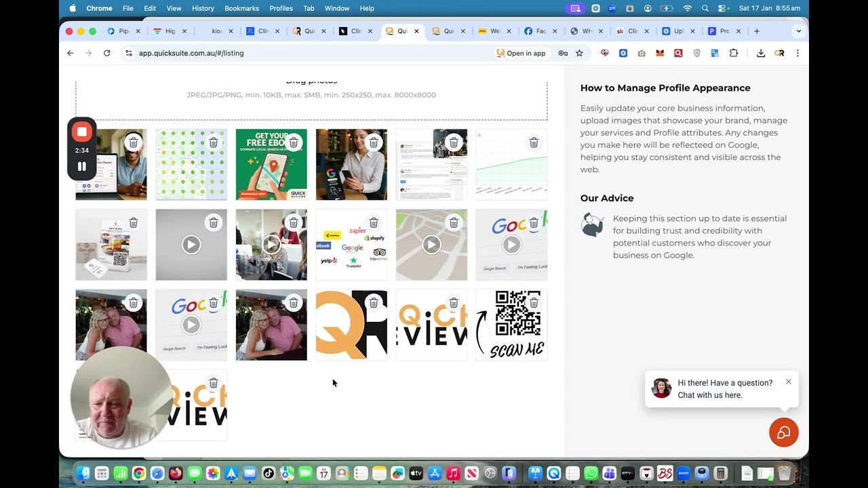Bookmark this page with the star icon
Screen dimensions: 868x488
coord(579,53)
